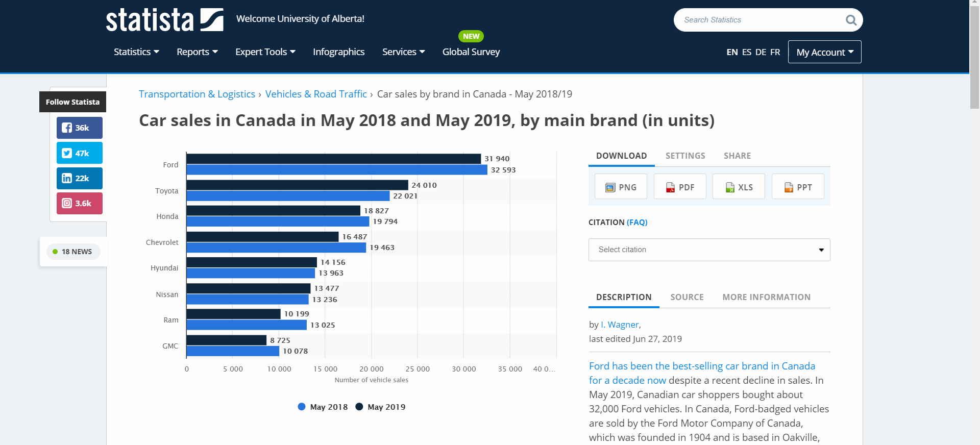Download chart as XLS
The height and width of the screenshot is (445, 980).
click(x=739, y=187)
